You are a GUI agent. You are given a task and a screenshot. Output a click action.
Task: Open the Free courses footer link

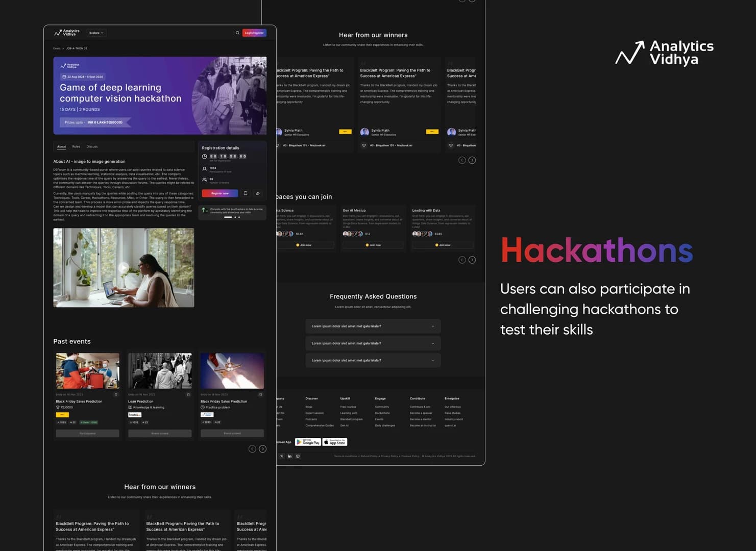[348, 407]
